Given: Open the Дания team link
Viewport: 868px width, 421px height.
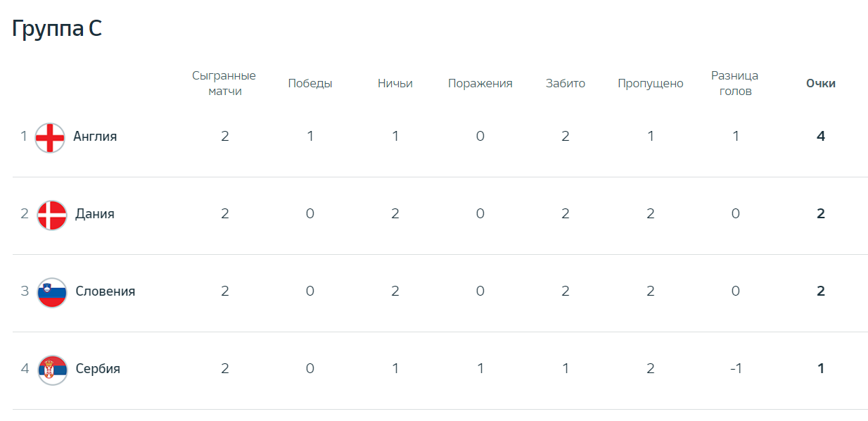Looking at the screenshot, I should pyautogui.click(x=95, y=214).
